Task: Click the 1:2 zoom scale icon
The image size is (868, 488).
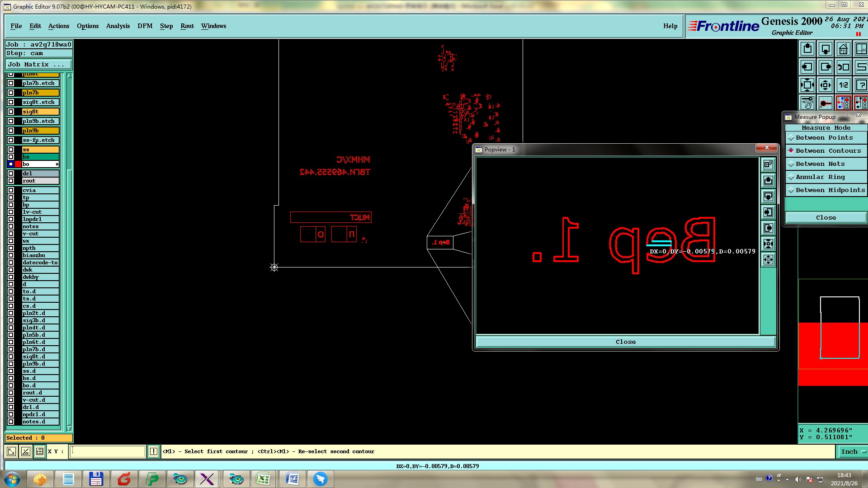Action: 843,85
